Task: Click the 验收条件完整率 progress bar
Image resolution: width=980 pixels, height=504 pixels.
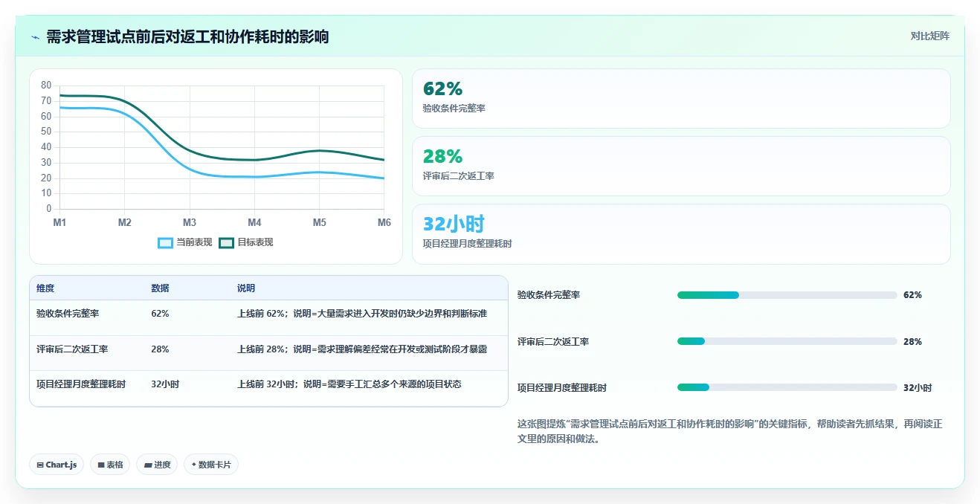Action: click(787, 295)
